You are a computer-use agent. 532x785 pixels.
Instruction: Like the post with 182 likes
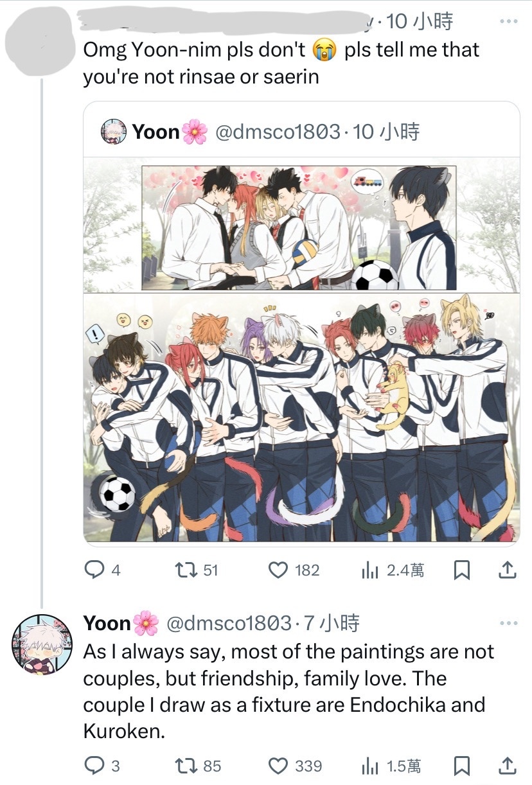point(294,570)
